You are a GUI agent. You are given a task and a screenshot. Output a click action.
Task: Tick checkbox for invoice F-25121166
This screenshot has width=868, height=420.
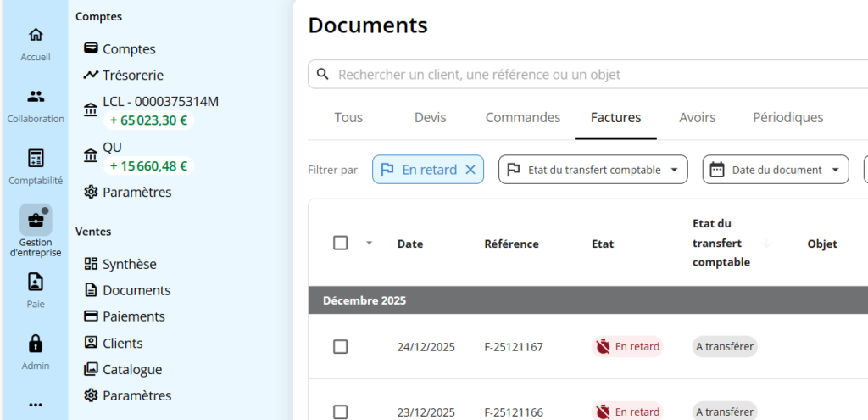pos(341,412)
